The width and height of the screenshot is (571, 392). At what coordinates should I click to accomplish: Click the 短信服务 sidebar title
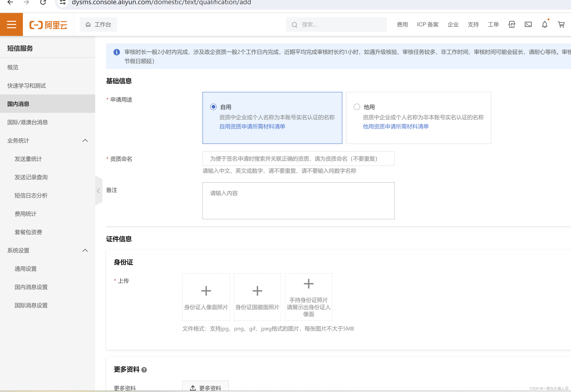(20, 48)
